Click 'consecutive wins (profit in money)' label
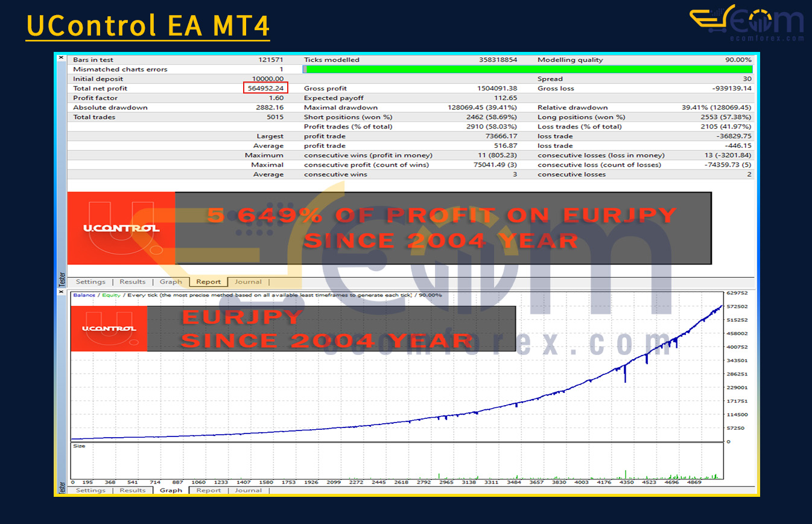812x524 pixels. pyautogui.click(x=368, y=155)
